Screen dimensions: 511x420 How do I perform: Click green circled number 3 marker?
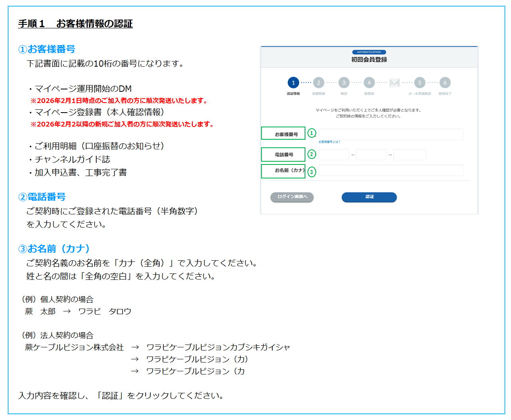(x=311, y=172)
